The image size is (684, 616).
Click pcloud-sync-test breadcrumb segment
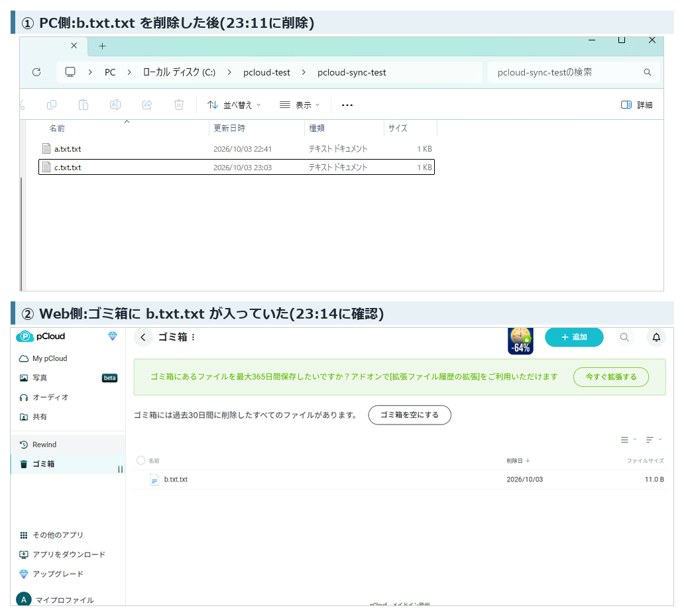pyautogui.click(x=351, y=72)
